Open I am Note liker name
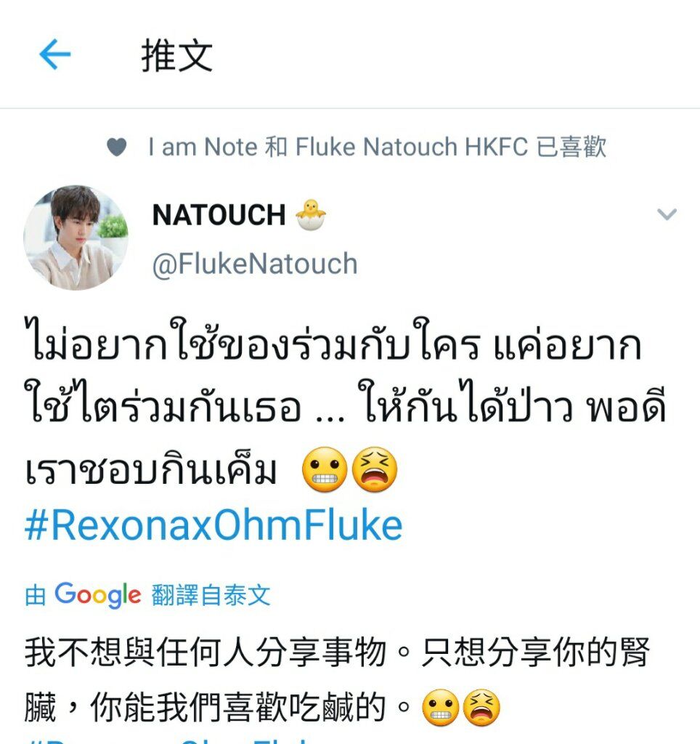 pyautogui.click(x=203, y=147)
